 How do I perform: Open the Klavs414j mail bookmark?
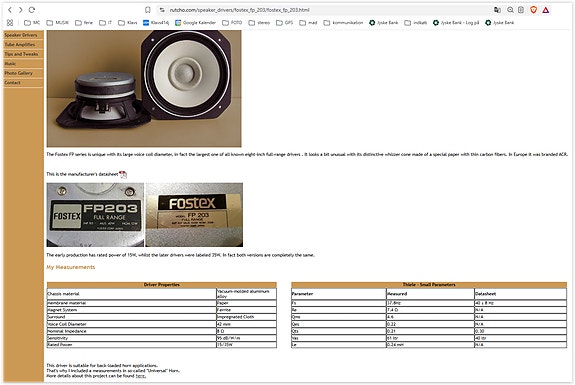click(156, 23)
